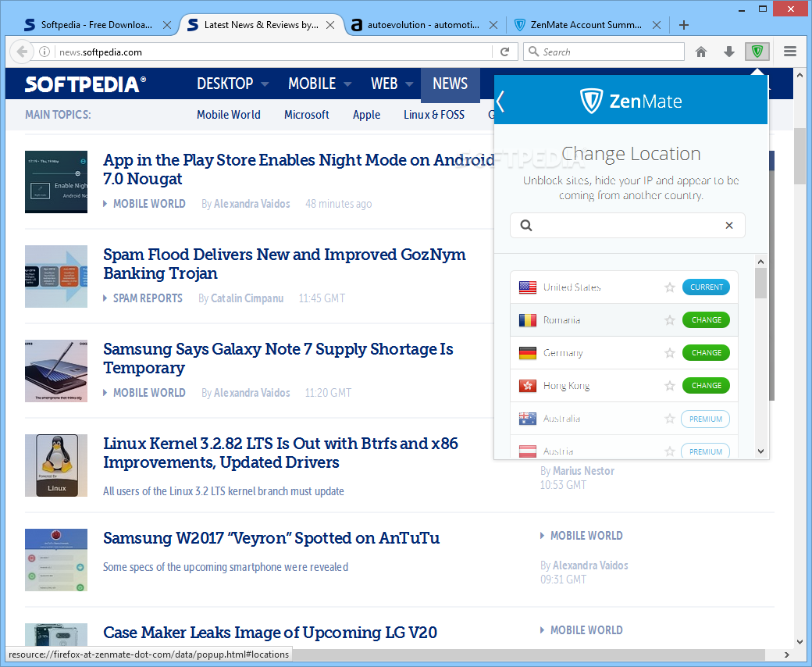Open the Linux penguin article thumbnail
This screenshot has height=667, width=812.
[x=56, y=465]
